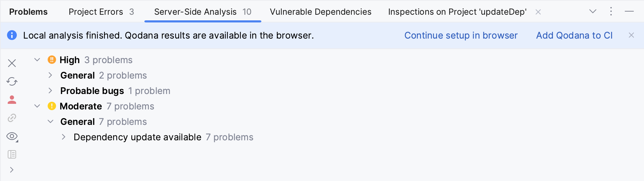Open the three-dot options menu

[x=611, y=12]
